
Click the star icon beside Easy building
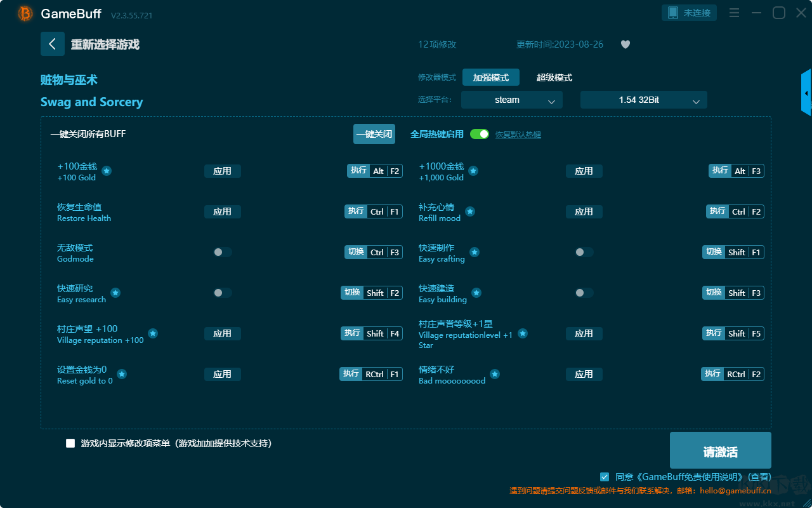[476, 293]
